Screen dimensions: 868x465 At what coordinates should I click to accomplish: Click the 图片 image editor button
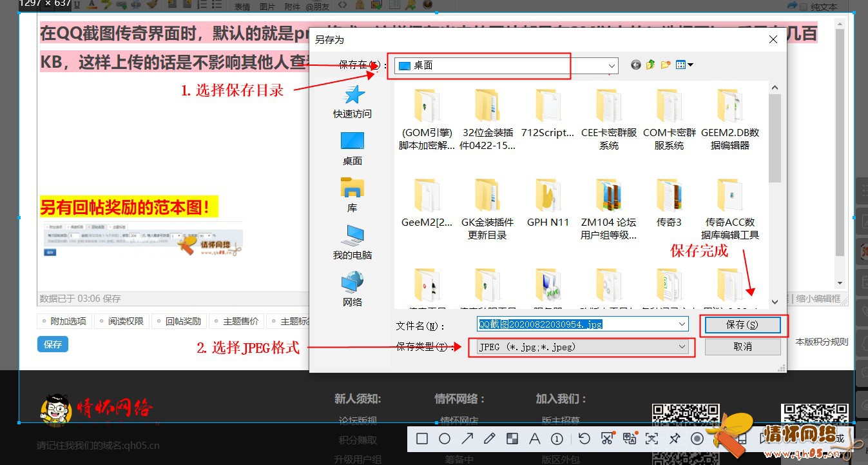267,6
